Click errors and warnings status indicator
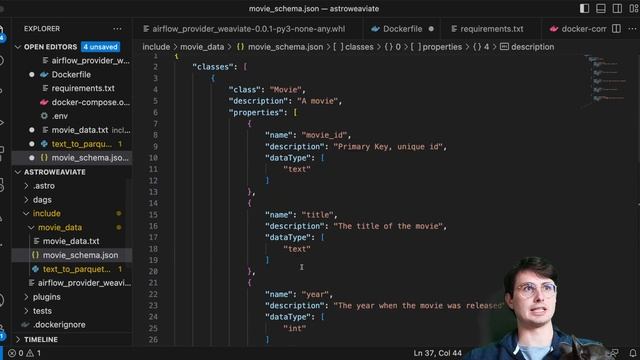 (24, 353)
